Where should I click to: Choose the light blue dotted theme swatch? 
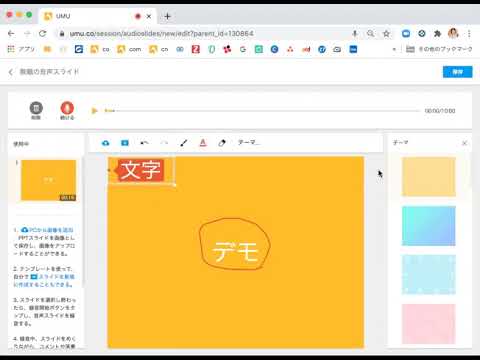[429, 275]
